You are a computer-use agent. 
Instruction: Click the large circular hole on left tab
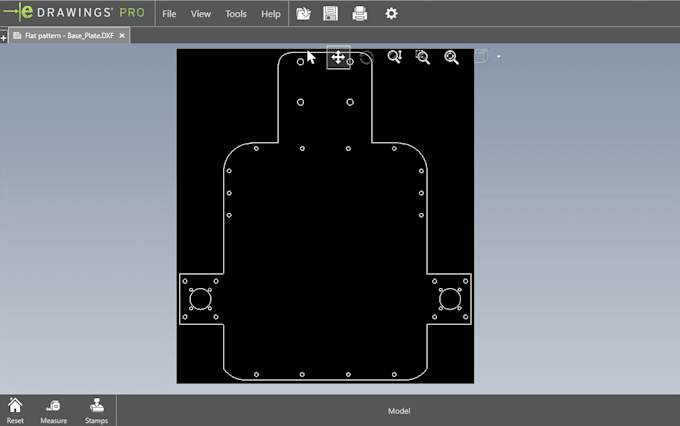point(200,299)
